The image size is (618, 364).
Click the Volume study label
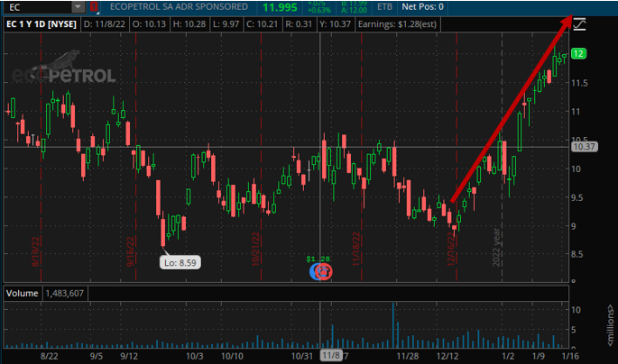[x=22, y=293]
